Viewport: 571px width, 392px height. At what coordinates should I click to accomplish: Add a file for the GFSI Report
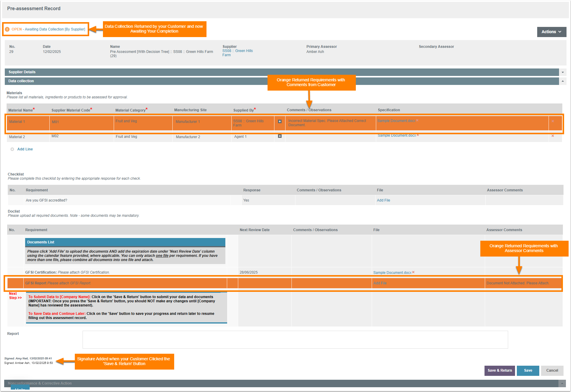click(x=380, y=283)
